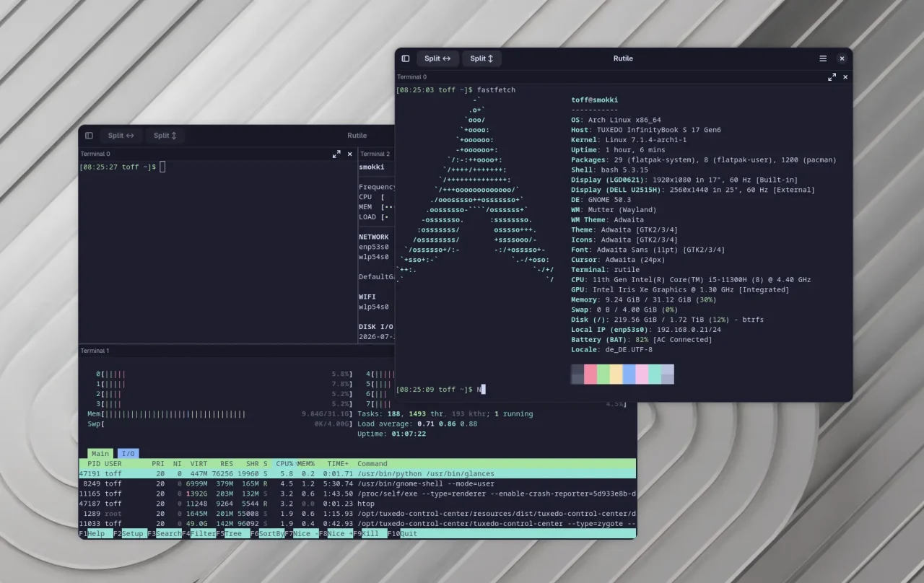Click the "Kernel: Linux 7.1.4-arch1-1" line
Image resolution: width=924 pixels, height=583 pixels.
(x=629, y=140)
